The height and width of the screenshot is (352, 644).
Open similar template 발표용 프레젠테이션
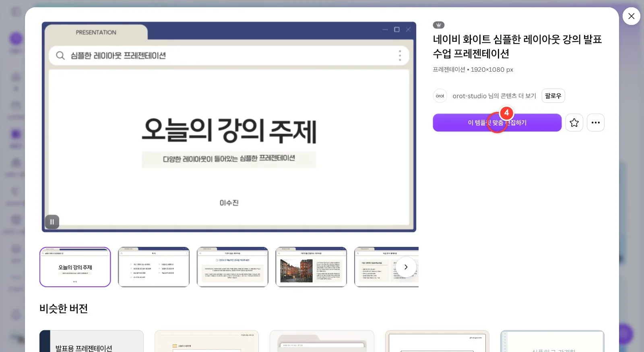[x=91, y=341]
